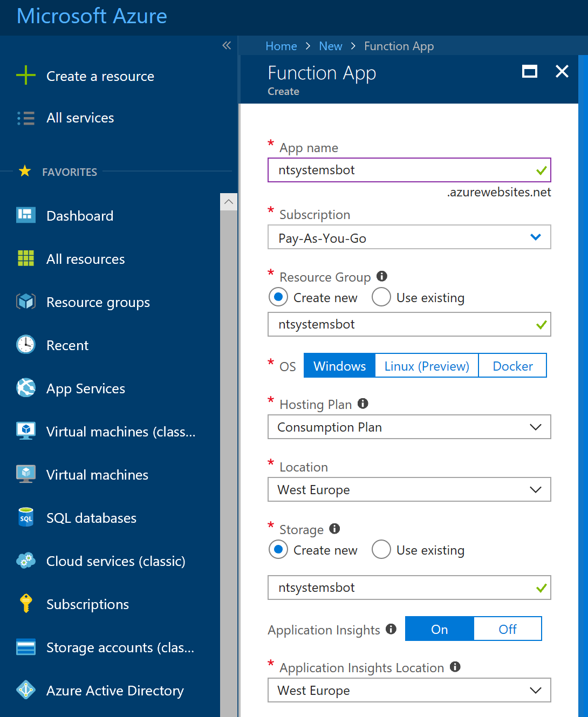588x717 pixels.
Task: Click the Azure Active Directory icon
Action: click(x=25, y=689)
